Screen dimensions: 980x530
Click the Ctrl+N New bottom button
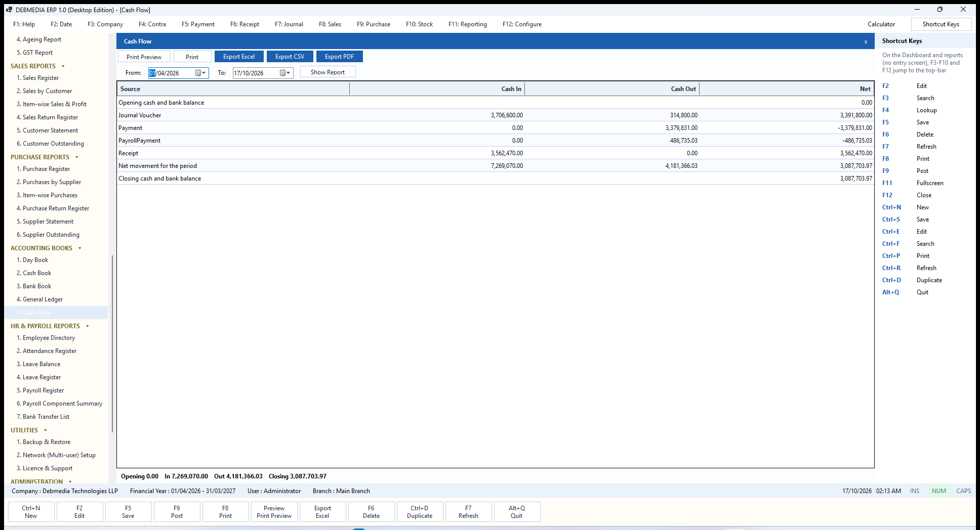click(31, 512)
